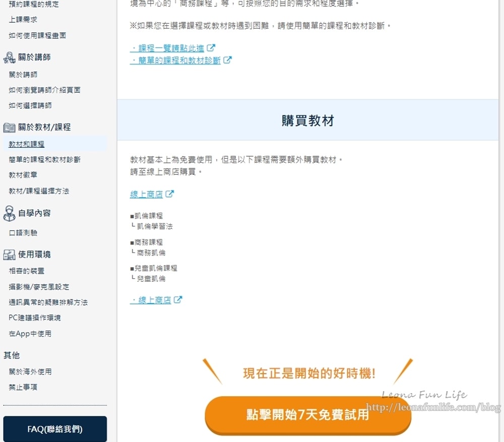Select 如何選擇講師 in sidebar
The height and width of the screenshot is (442, 504).
pos(30,106)
